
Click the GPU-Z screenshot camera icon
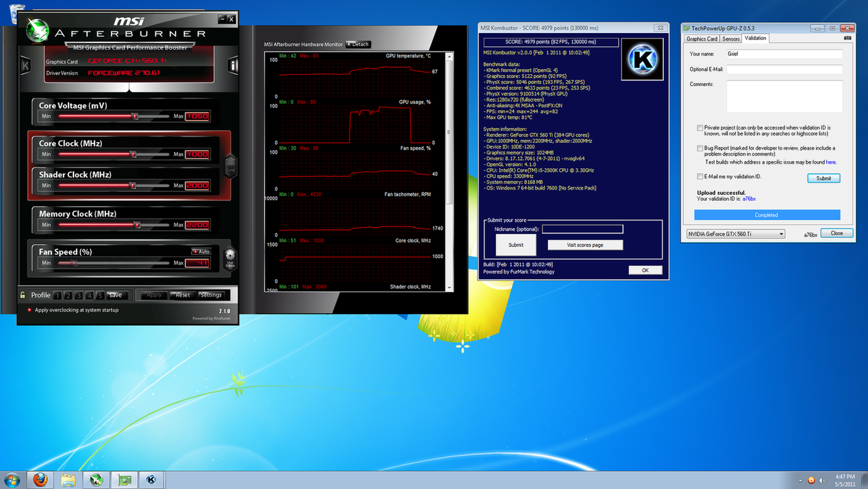(x=848, y=38)
